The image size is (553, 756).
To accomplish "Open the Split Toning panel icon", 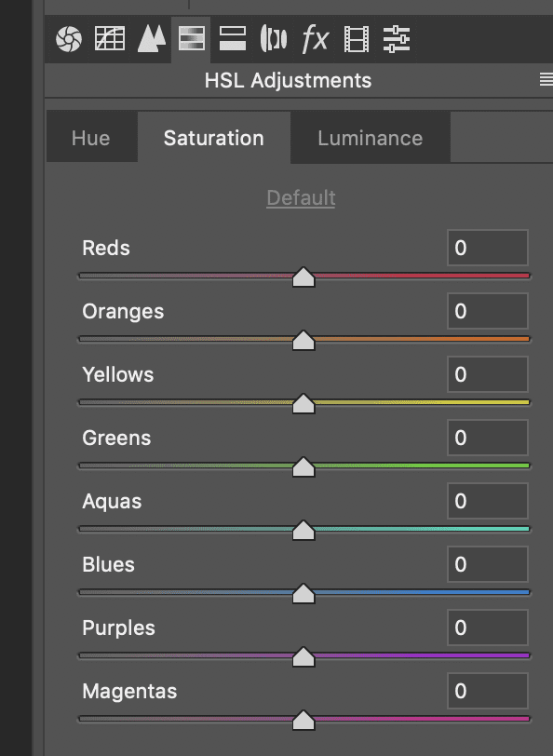I will pyautogui.click(x=233, y=39).
